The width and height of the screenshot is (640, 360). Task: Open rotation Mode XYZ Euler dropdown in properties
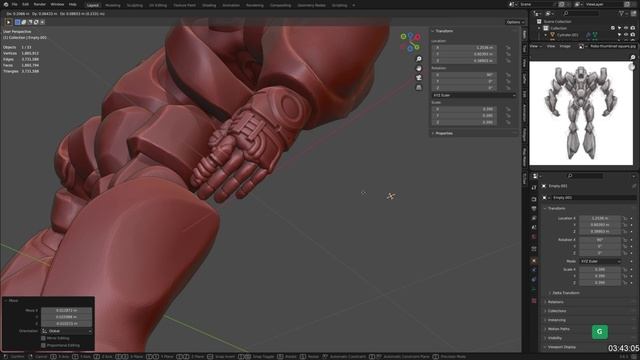[x=600, y=261]
